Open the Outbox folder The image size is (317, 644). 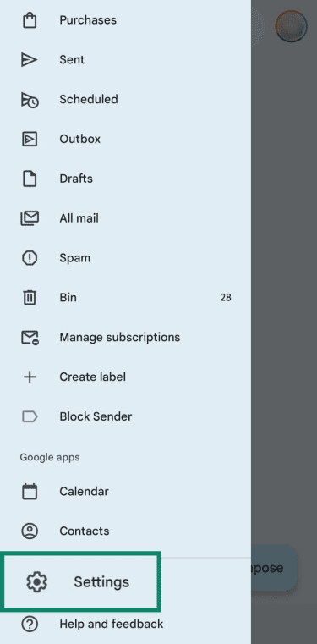[x=125, y=140]
